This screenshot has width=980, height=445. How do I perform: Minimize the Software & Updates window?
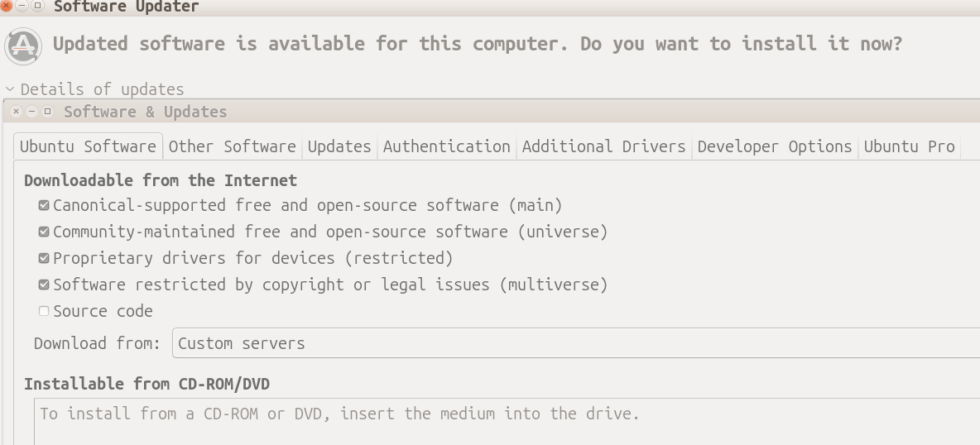[32, 112]
